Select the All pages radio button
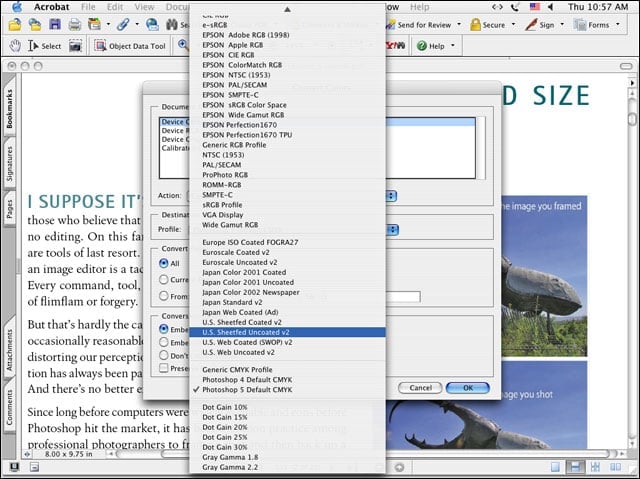 point(164,263)
